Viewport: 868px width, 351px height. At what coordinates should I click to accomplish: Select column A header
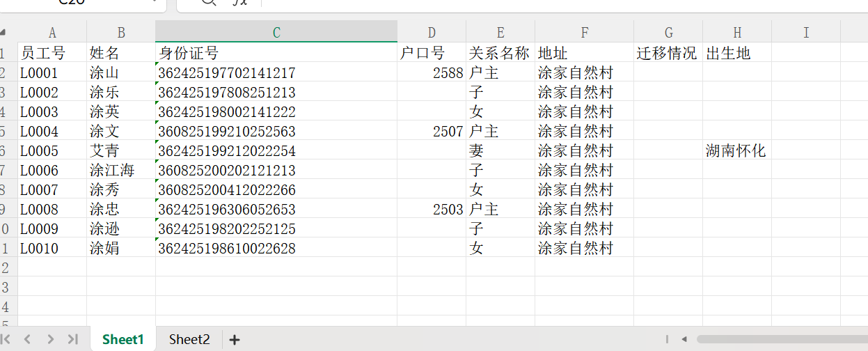(x=52, y=32)
